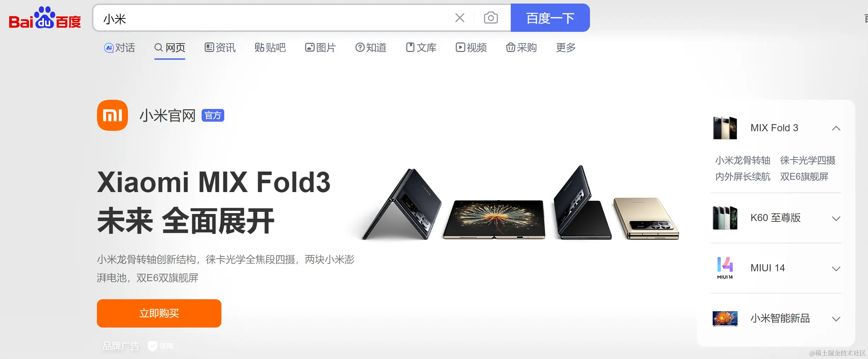Viewport: 868px width, 359px height.
Task: Click the orange Xiaomi MI logo
Action: [x=112, y=115]
